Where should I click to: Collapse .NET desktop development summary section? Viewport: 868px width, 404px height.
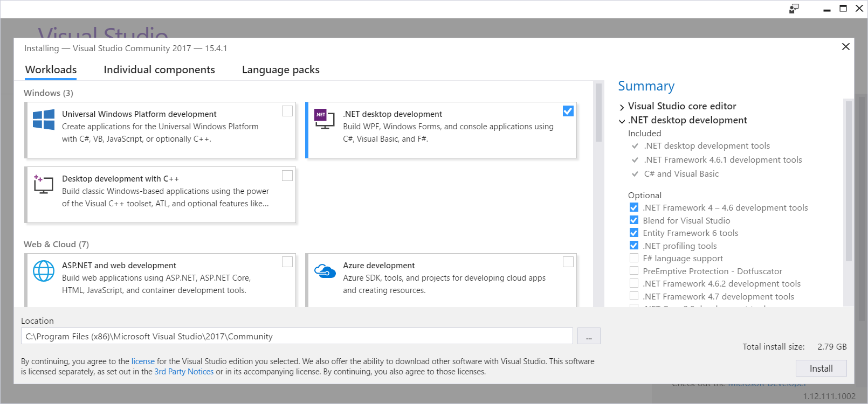(x=622, y=121)
